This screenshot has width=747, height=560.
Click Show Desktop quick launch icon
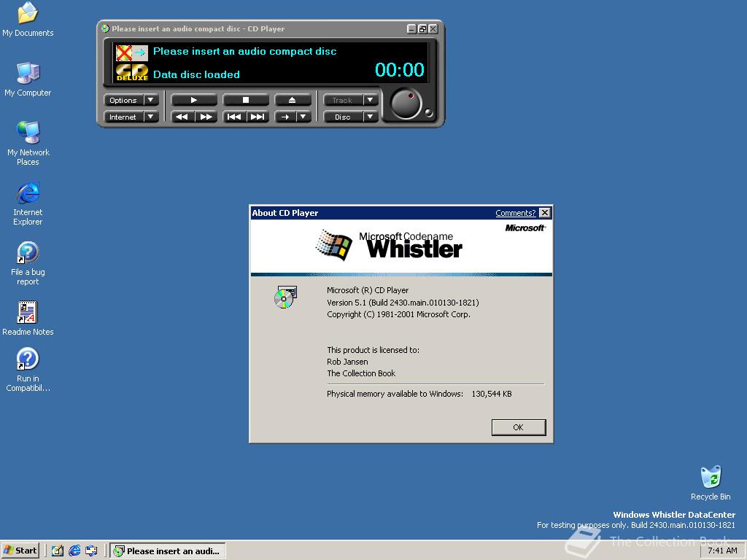58,551
